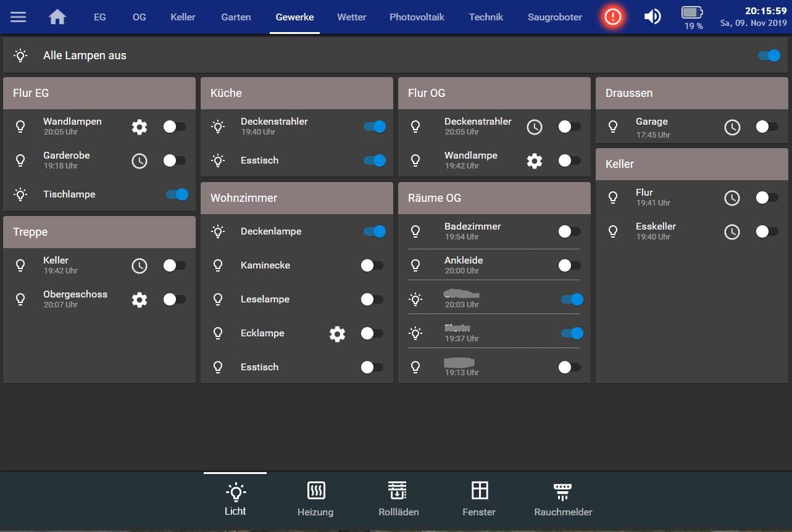This screenshot has height=532, width=792.
Task: Open the Heizung bottom tab
Action: (x=315, y=499)
